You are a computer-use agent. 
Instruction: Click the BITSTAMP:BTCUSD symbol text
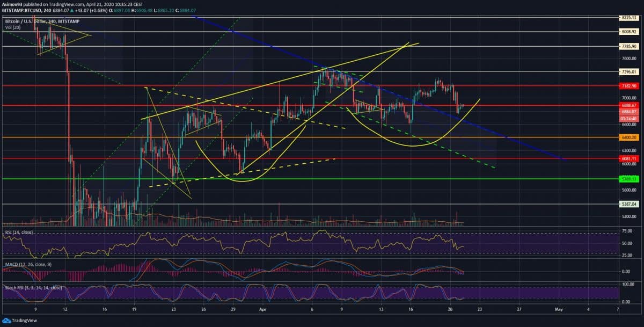(x=24, y=10)
